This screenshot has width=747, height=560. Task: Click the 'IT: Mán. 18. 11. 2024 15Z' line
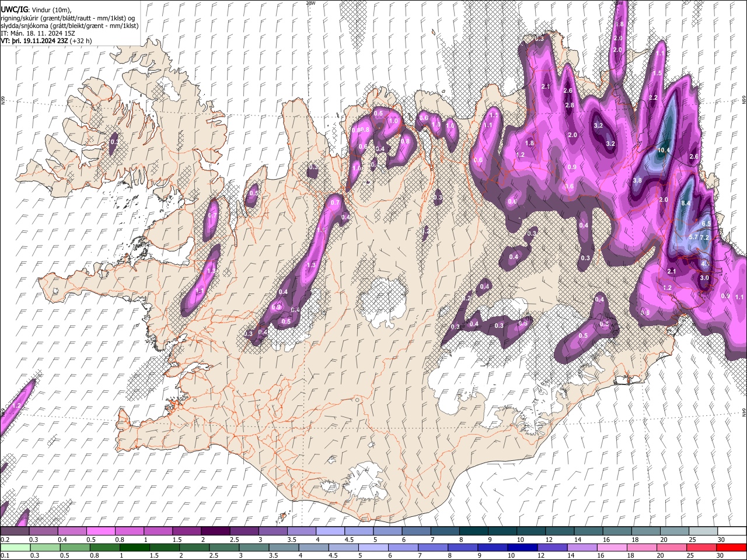pos(37,33)
